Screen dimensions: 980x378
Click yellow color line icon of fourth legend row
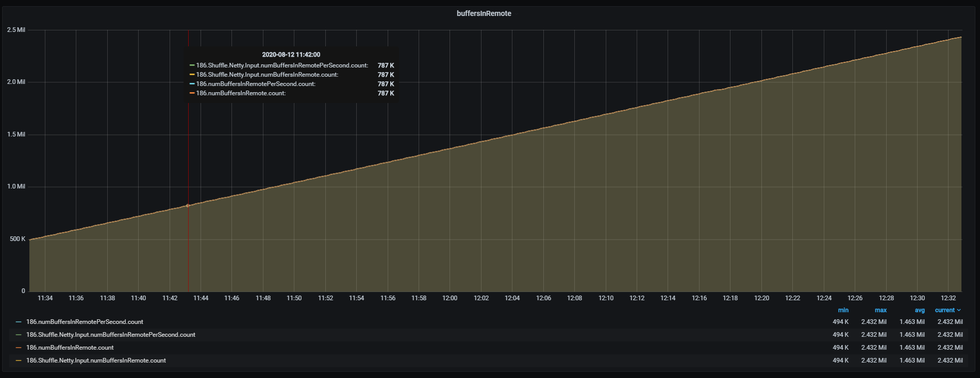coord(19,360)
